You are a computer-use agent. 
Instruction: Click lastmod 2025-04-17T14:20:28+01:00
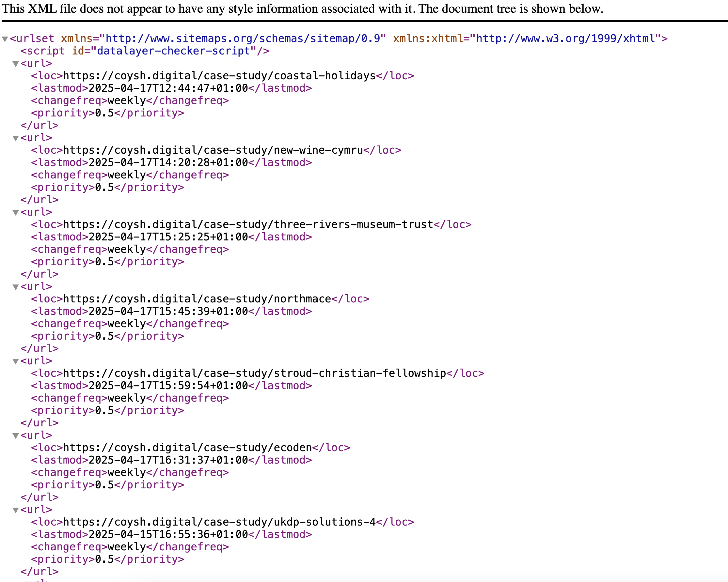(x=168, y=162)
